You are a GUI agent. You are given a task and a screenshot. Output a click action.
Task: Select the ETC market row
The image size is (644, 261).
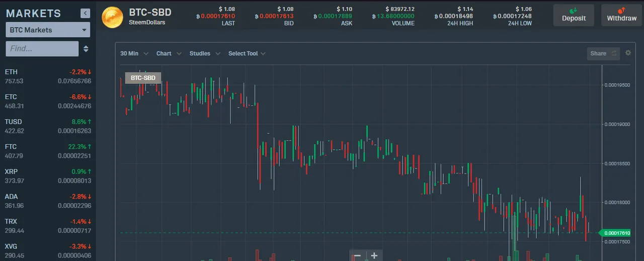coord(48,101)
